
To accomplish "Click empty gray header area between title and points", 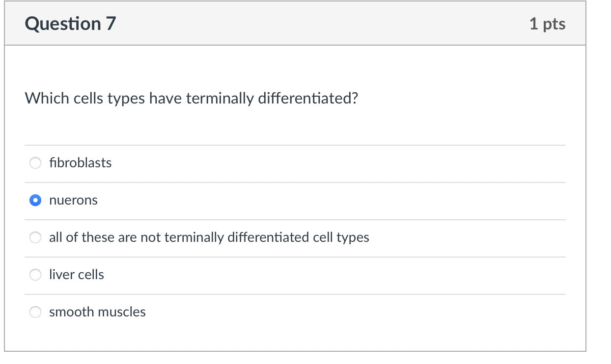I will pos(319,24).
